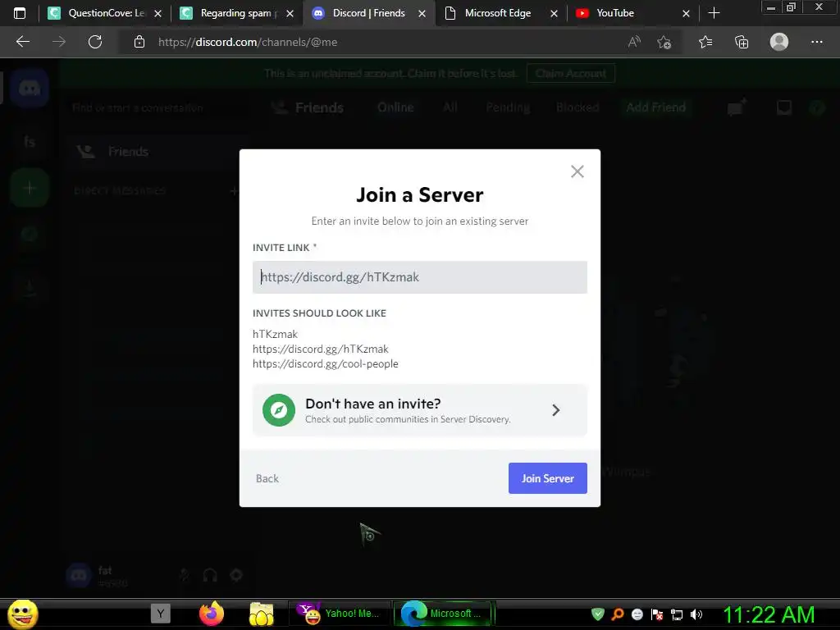This screenshot has width=840, height=630.
Task: Open Settings and more menu
Action: pos(816,42)
